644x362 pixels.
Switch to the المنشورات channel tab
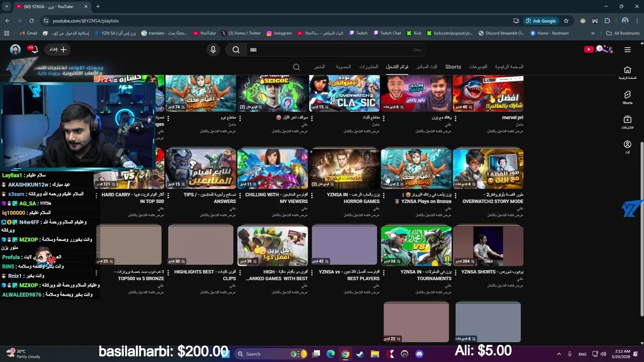tap(369, 67)
